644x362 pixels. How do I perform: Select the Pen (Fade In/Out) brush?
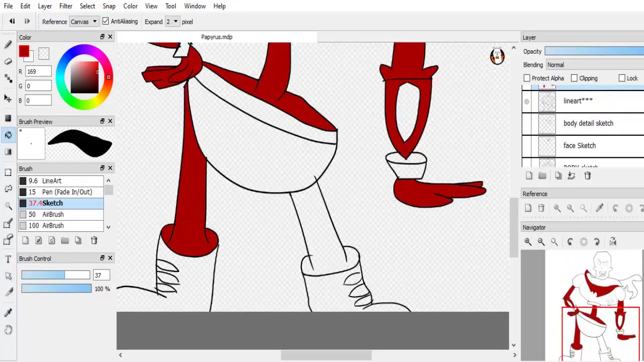coord(61,192)
